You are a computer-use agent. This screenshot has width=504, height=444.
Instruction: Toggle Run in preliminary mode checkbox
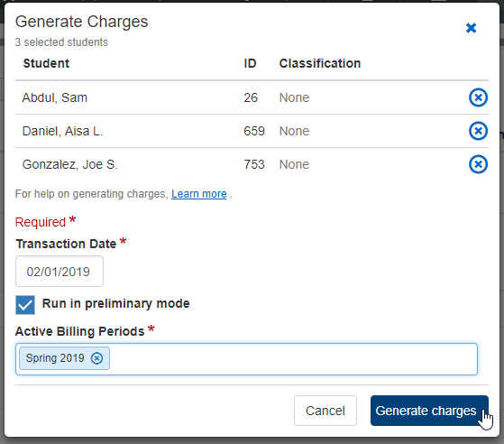(x=25, y=305)
